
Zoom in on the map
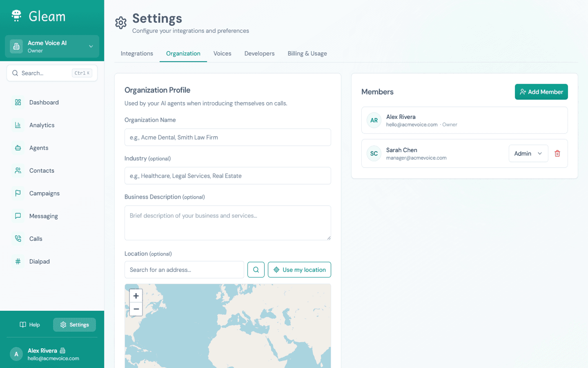click(x=136, y=296)
